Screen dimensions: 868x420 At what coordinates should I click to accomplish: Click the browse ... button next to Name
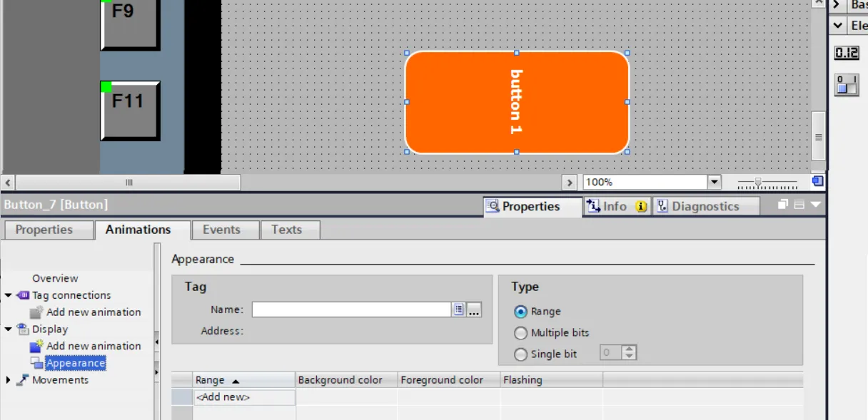[474, 309]
